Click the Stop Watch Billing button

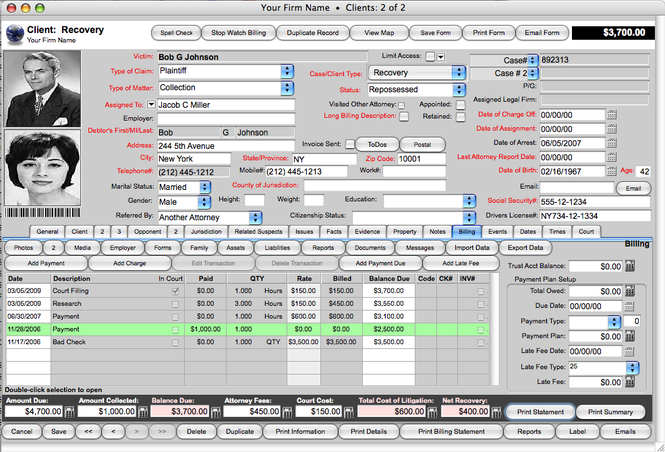coord(238,33)
